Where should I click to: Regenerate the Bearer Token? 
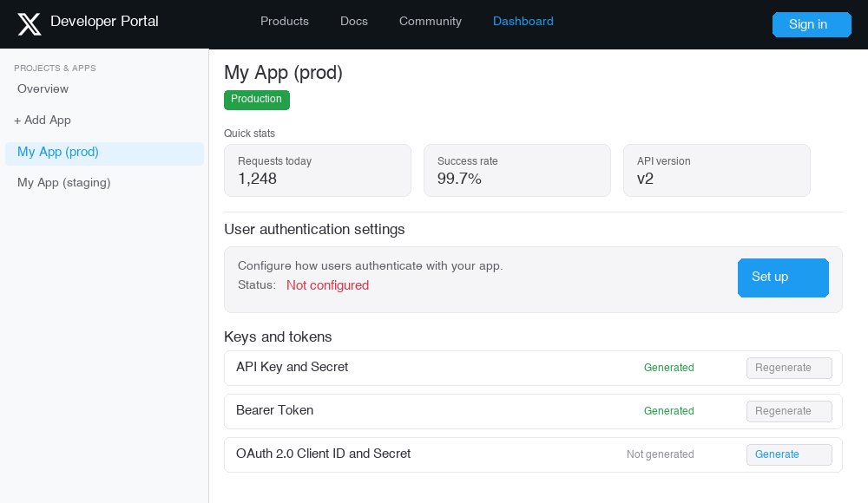tap(788, 411)
